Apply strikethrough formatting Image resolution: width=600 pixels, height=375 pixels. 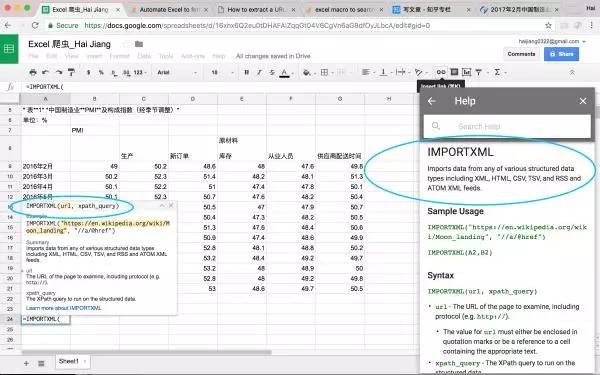272,72
